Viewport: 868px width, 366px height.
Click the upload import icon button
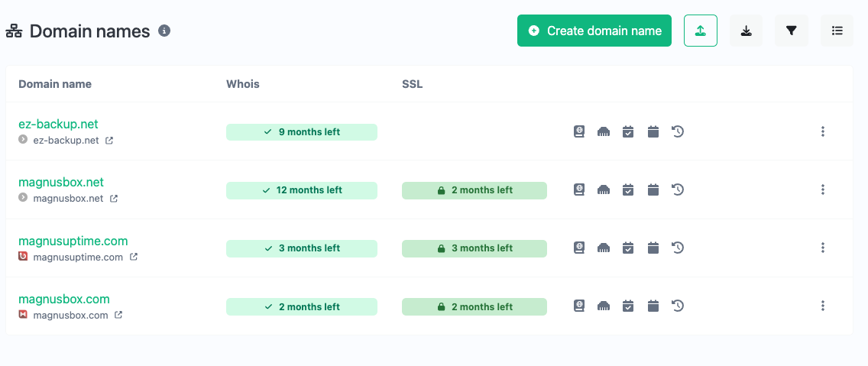click(700, 31)
